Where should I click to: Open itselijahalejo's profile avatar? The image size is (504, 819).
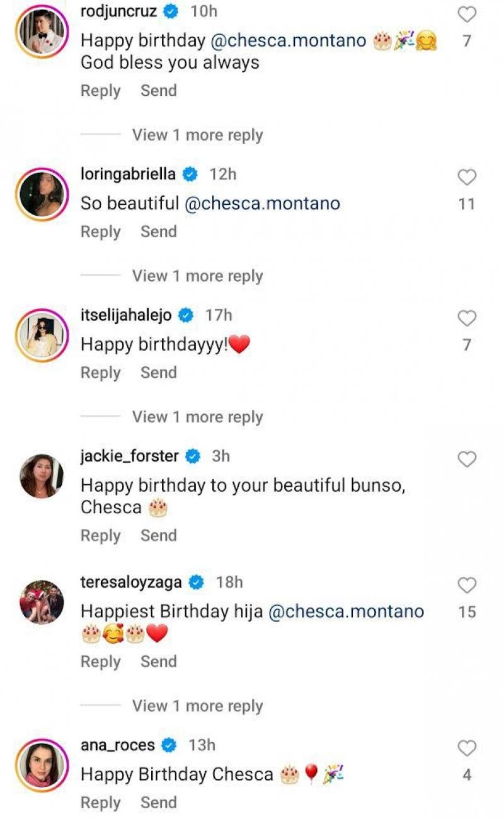(x=42, y=335)
